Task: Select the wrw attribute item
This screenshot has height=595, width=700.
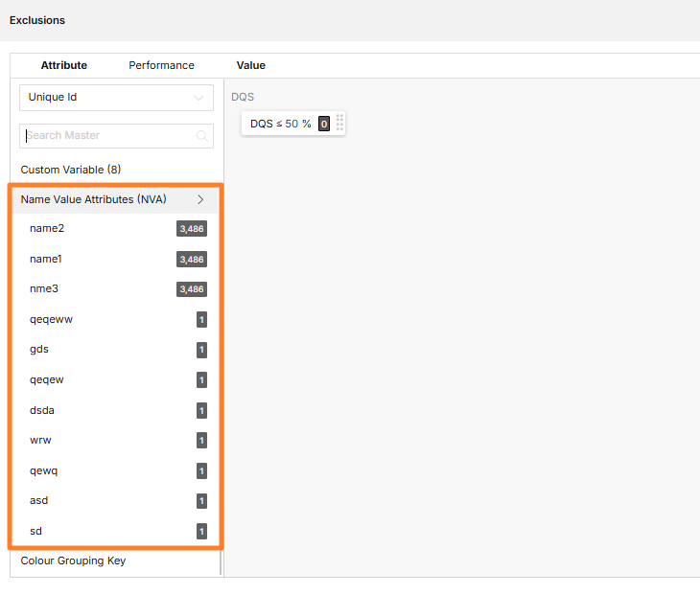Action: coord(39,441)
